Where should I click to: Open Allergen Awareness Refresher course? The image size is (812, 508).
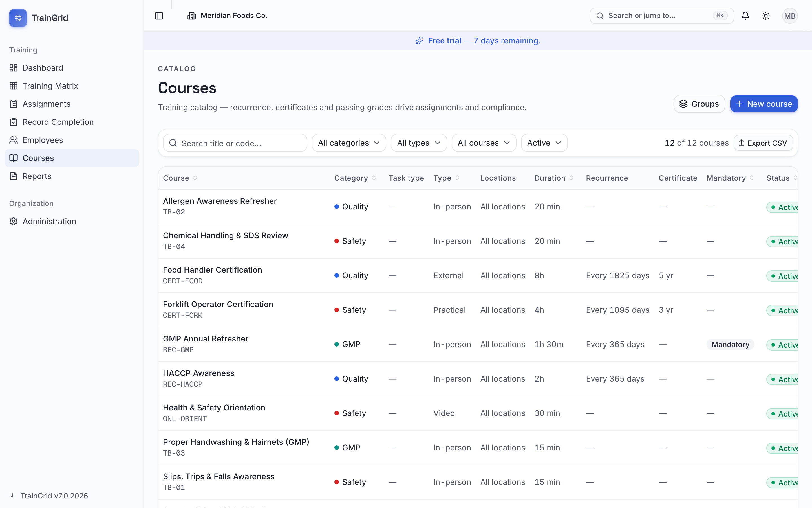tap(220, 201)
